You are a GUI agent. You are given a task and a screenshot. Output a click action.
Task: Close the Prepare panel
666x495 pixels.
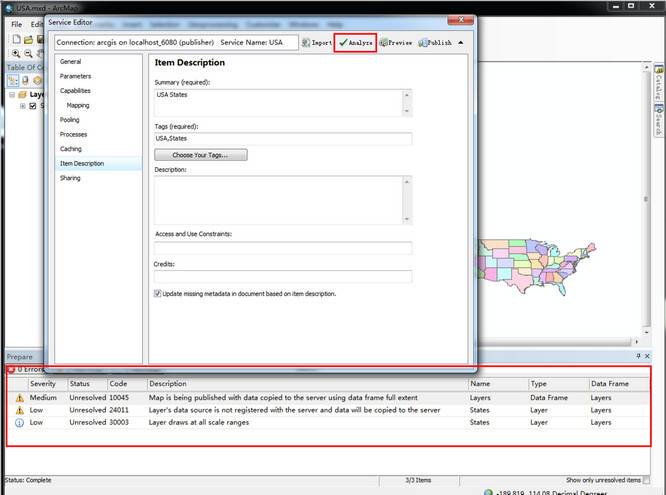[647, 356]
